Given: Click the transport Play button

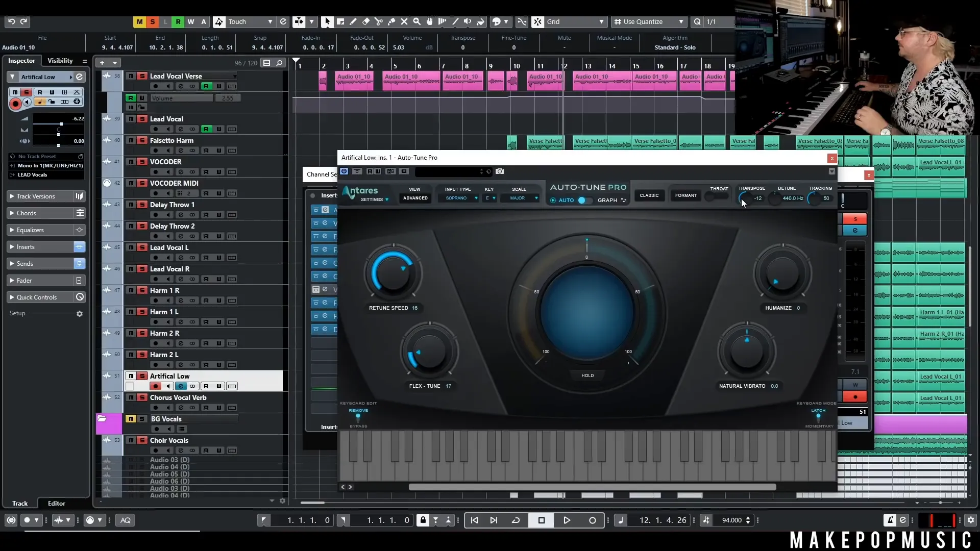Looking at the screenshot, I should [567, 520].
